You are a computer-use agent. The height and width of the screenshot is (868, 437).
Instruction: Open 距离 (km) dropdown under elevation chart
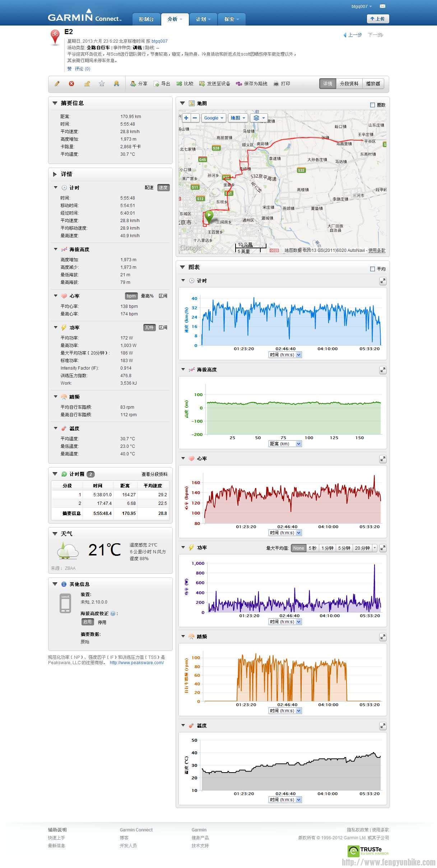tap(285, 444)
